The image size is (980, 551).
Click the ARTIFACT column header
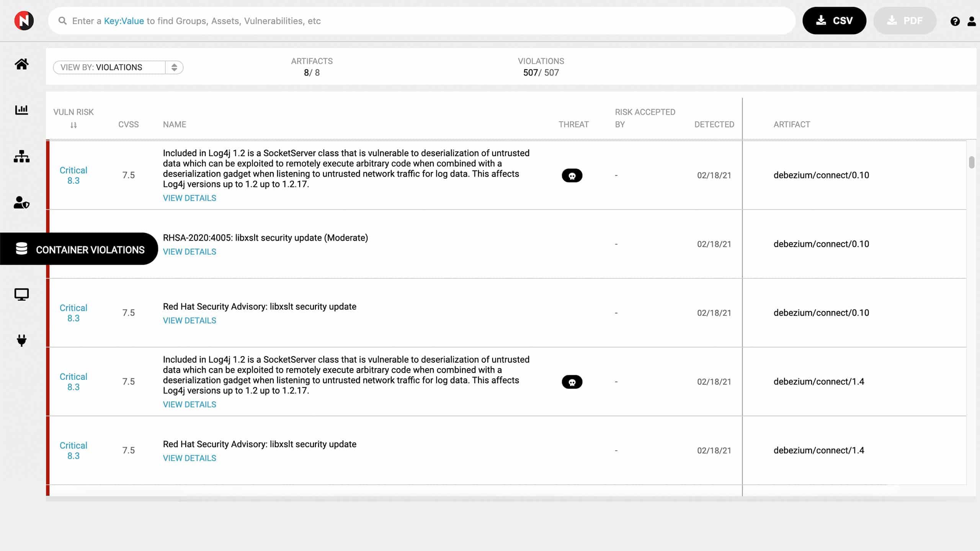[792, 124]
